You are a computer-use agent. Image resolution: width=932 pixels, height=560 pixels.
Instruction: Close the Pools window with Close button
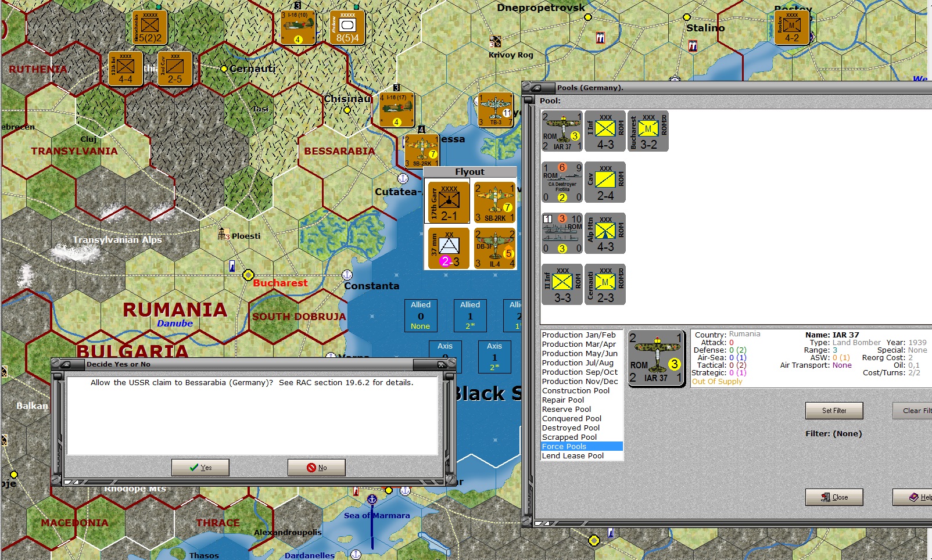(834, 497)
